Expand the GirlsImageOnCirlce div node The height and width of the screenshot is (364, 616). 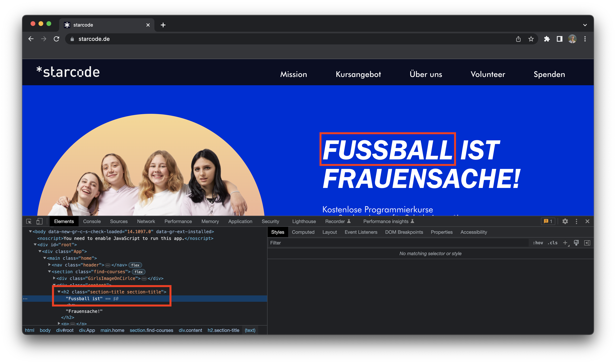tap(54, 278)
